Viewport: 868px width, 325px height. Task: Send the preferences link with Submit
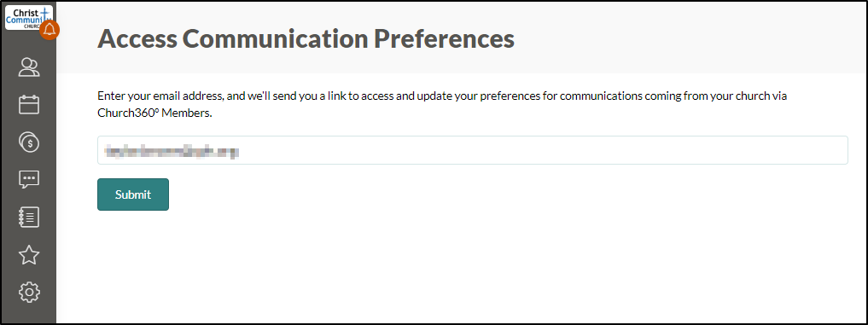click(133, 194)
